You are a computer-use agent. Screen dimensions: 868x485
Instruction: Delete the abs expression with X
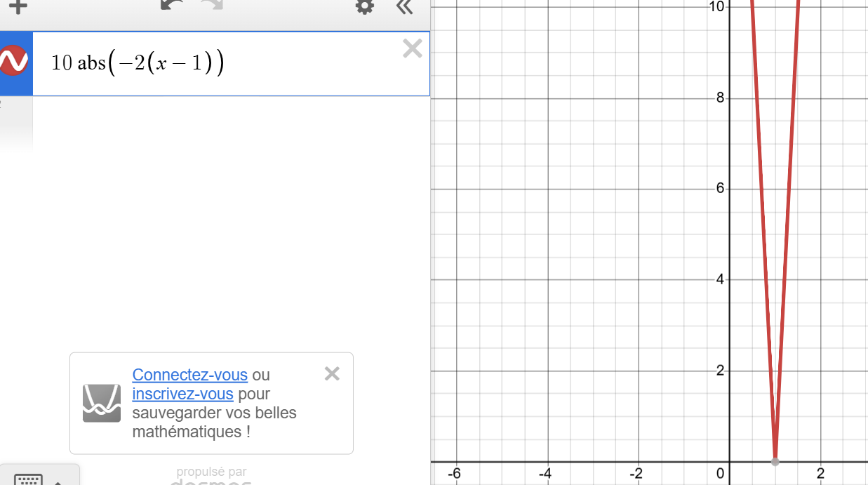pos(413,48)
